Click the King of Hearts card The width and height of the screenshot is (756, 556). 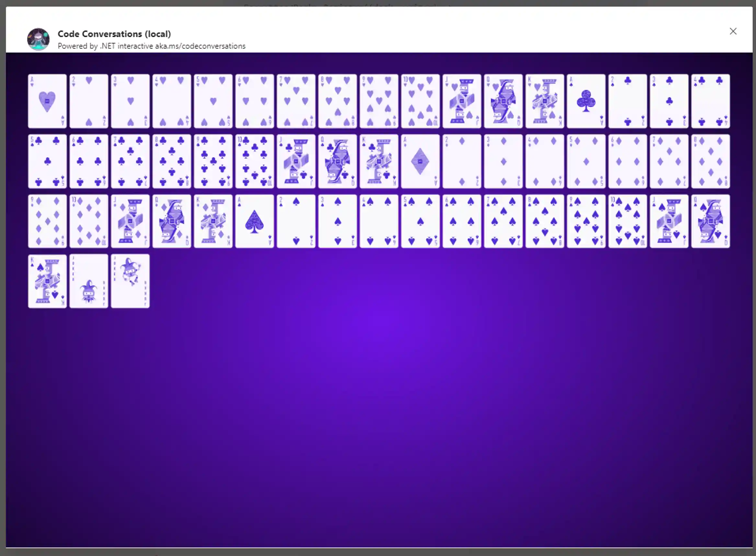point(544,101)
